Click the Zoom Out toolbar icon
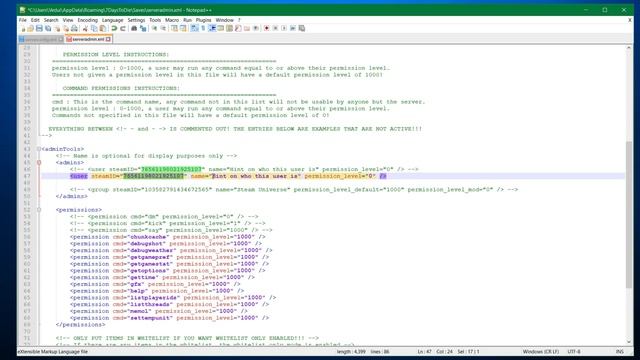Image resolution: width=640 pixels, height=360 pixels. (x=163, y=29)
